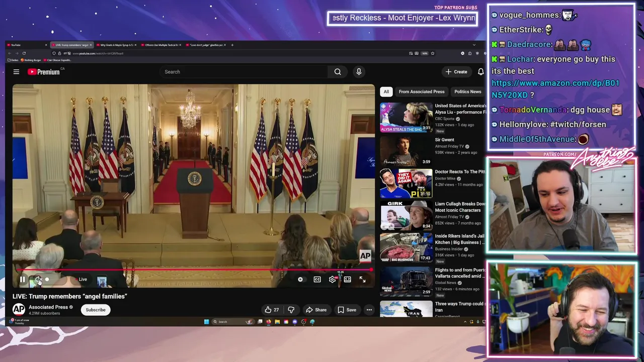Open a new browser tab plus
Viewport: 644px width, 362px height.
click(232, 45)
